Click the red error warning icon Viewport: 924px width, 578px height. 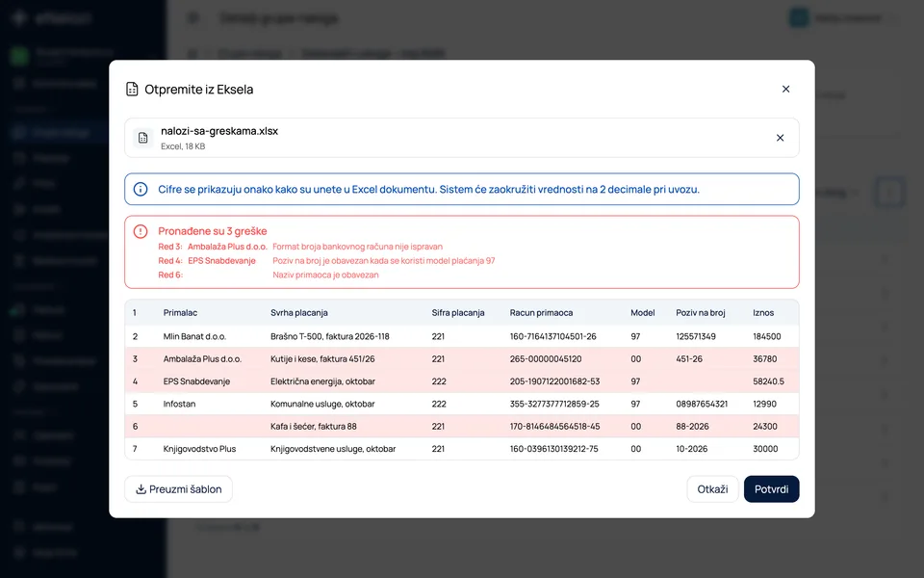point(141,231)
